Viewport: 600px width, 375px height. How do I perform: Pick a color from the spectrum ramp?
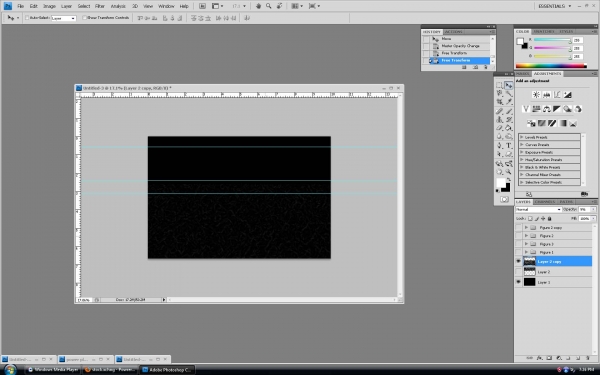click(551, 66)
